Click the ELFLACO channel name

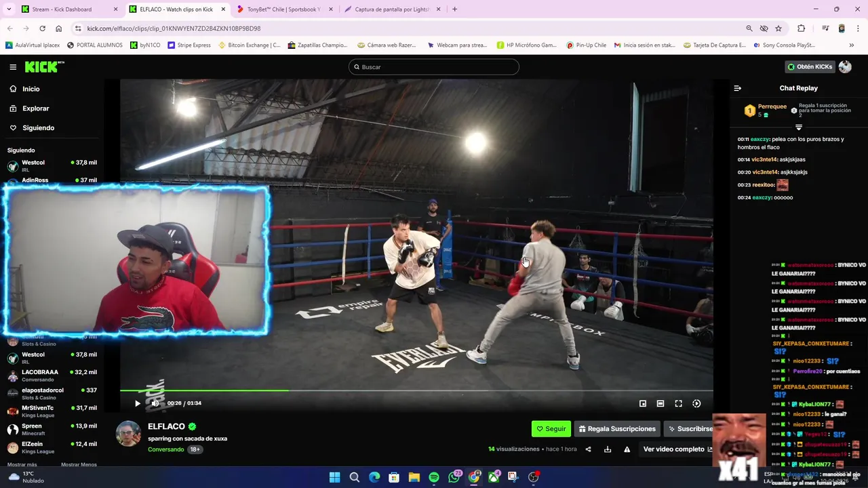(x=166, y=426)
